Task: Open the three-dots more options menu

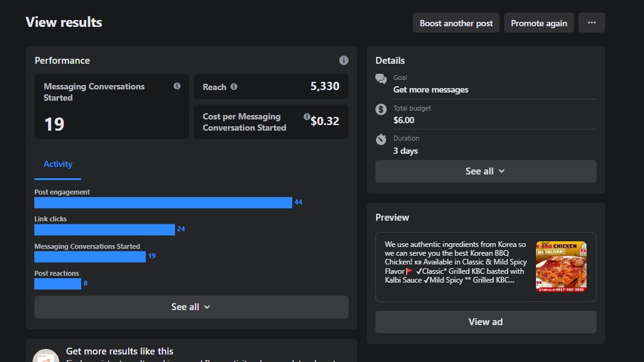Action: [592, 23]
